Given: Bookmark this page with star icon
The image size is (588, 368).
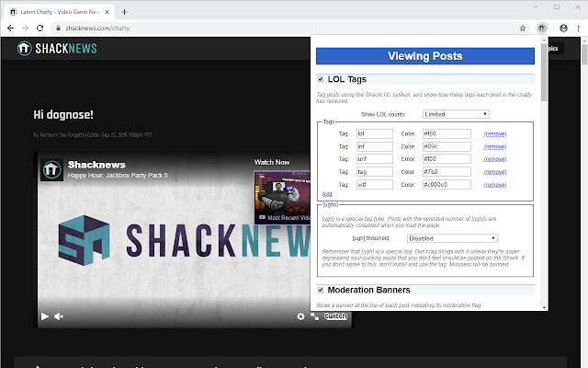Looking at the screenshot, I should click(523, 29).
